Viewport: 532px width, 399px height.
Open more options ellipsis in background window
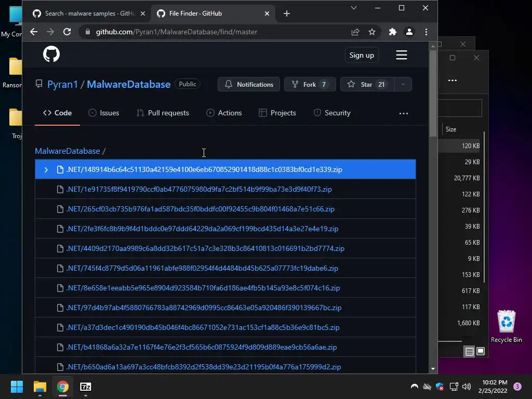453,81
